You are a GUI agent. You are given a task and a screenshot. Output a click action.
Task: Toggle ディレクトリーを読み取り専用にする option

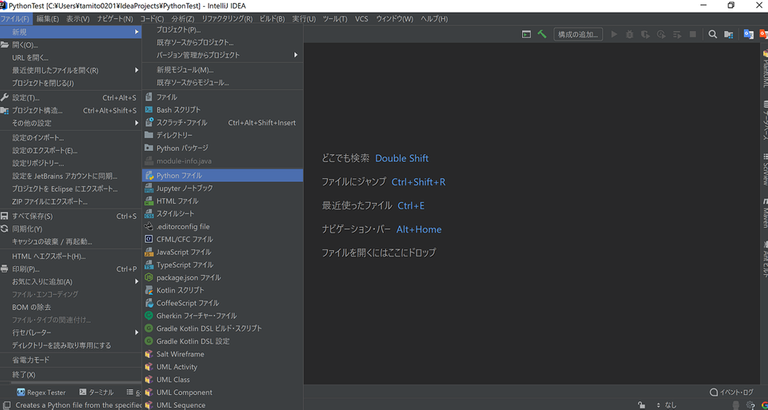[61, 345]
